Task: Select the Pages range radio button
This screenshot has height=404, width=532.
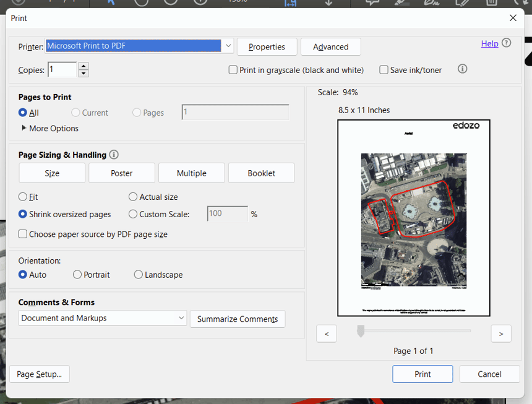Action: coord(136,112)
